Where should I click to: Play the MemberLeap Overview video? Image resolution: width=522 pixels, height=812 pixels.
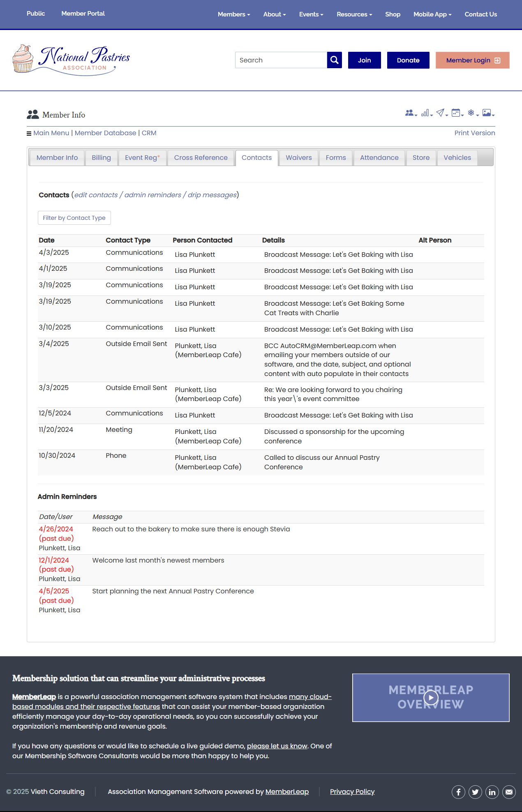click(431, 697)
